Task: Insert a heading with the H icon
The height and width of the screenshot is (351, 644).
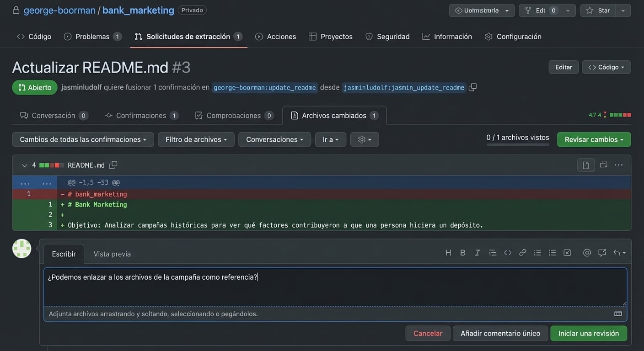Action: click(448, 253)
